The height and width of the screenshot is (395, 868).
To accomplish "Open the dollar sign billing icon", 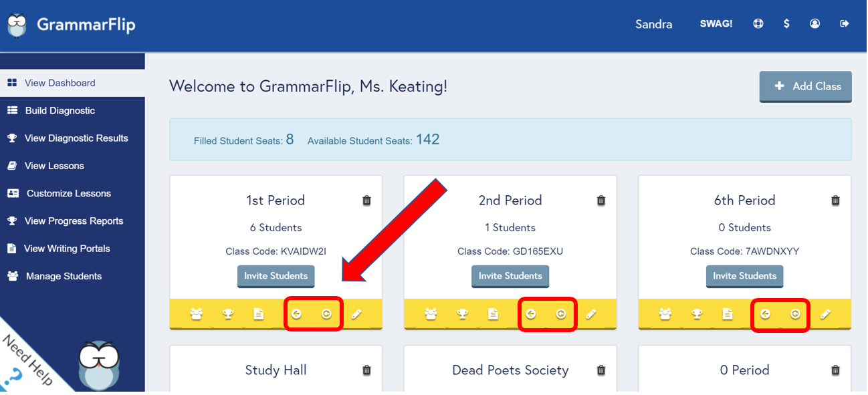I will pyautogui.click(x=786, y=23).
